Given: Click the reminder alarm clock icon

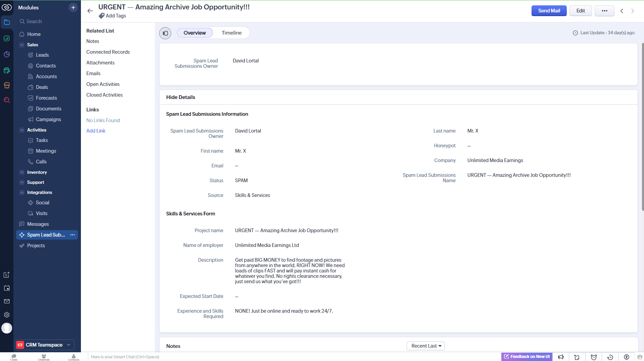Looking at the screenshot, I should point(594,357).
